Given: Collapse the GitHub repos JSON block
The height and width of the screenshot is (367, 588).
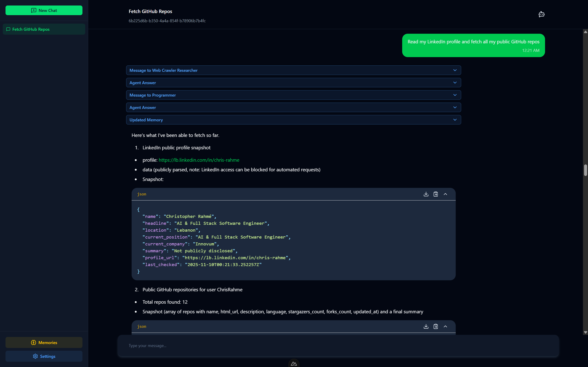Looking at the screenshot, I should [445, 326].
